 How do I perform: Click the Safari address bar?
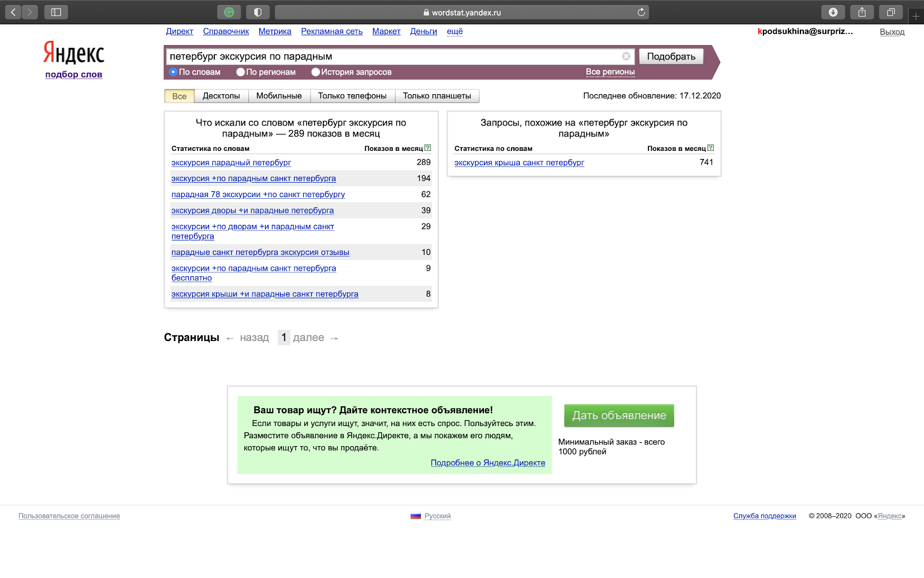click(x=462, y=12)
